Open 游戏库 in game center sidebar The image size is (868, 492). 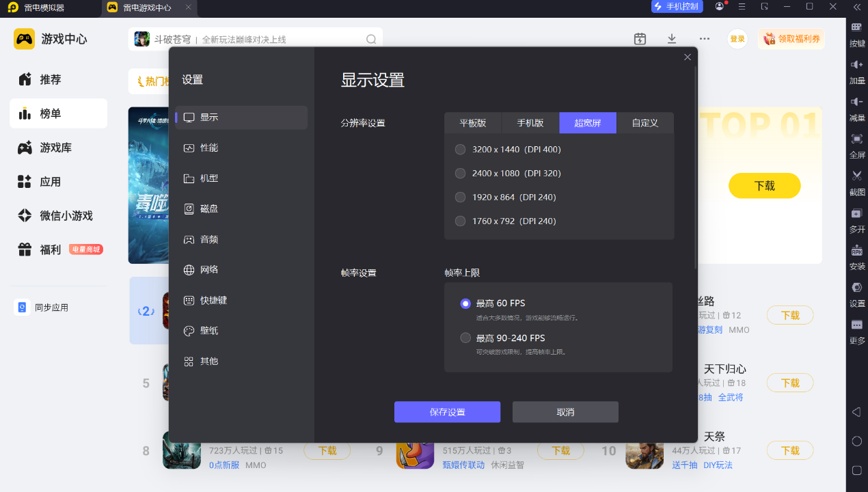(x=58, y=148)
